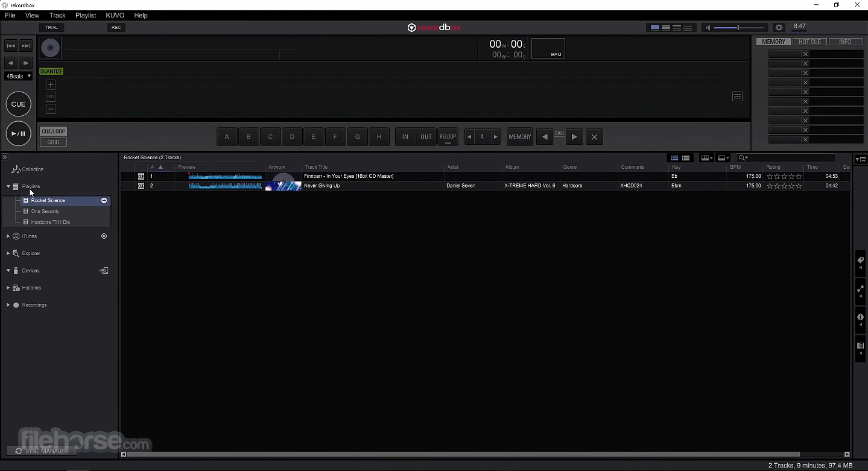868x471 pixels.
Task: Set loop OUT point
Action: [426, 137]
